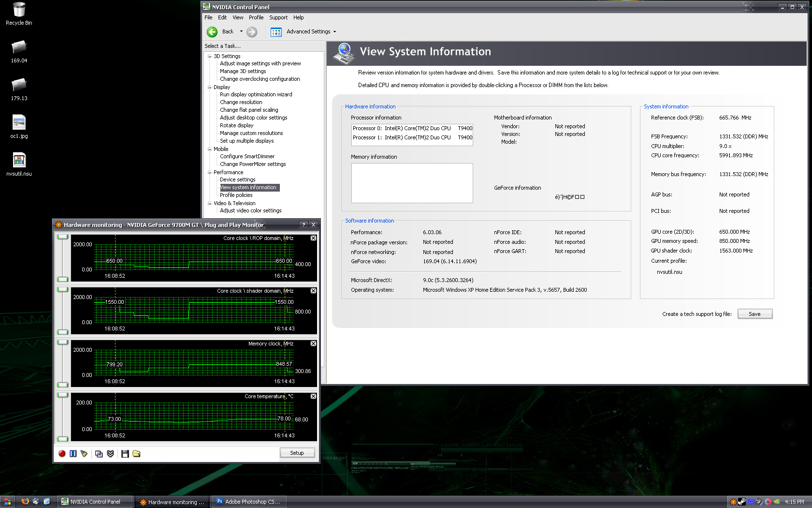Open the View menu
This screenshot has width=812, height=508.
238,17
